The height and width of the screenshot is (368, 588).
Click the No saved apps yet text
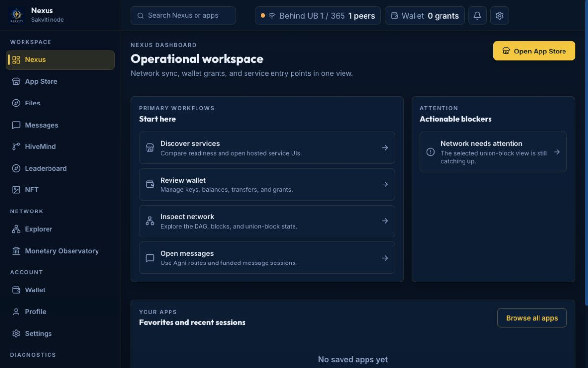pyautogui.click(x=353, y=360)
